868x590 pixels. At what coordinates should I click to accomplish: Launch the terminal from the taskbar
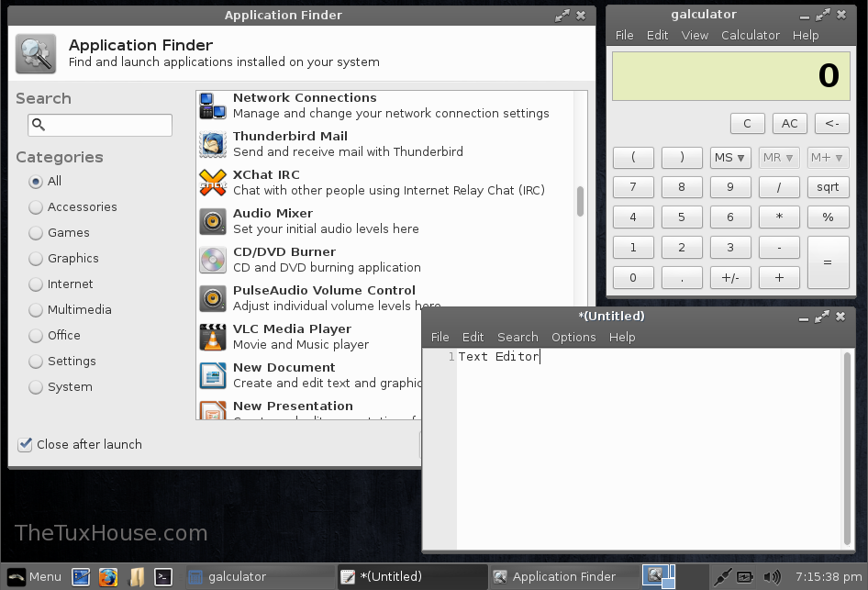point(163,577)
